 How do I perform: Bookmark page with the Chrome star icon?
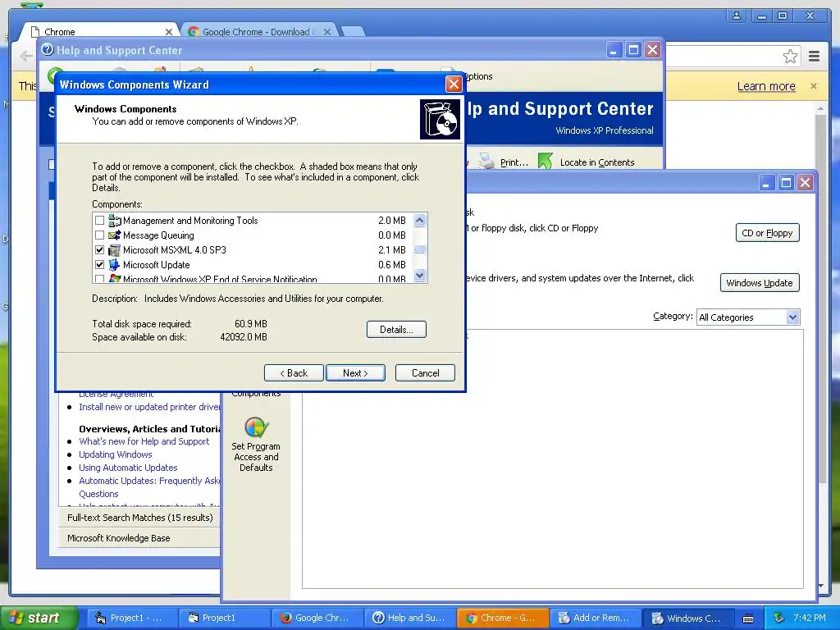pos(790,57)
